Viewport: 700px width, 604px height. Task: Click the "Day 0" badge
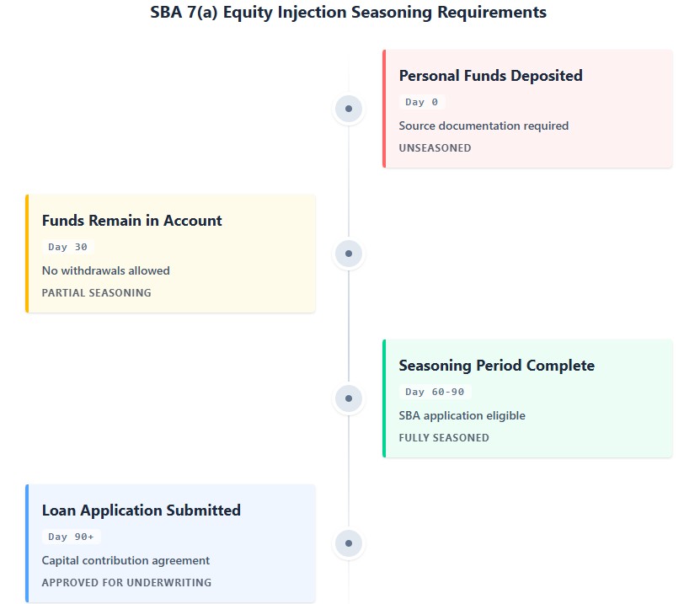pos(422,102)
